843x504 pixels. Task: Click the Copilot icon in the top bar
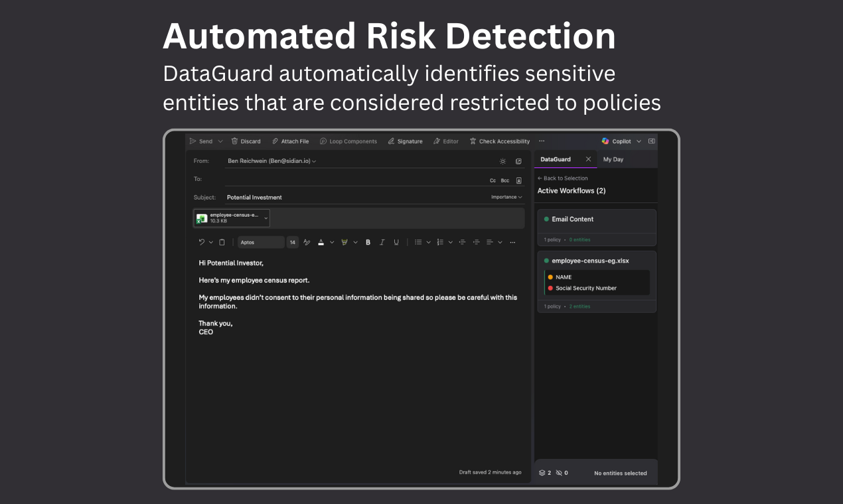605,141
